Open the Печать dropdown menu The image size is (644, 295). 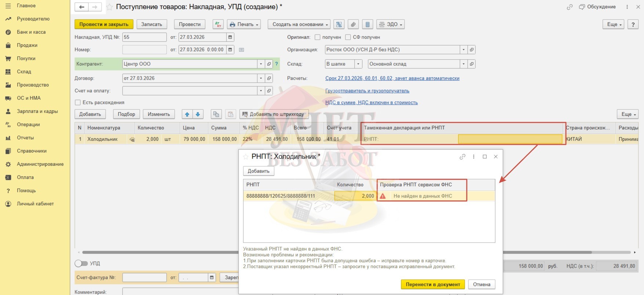pos(244,24)
